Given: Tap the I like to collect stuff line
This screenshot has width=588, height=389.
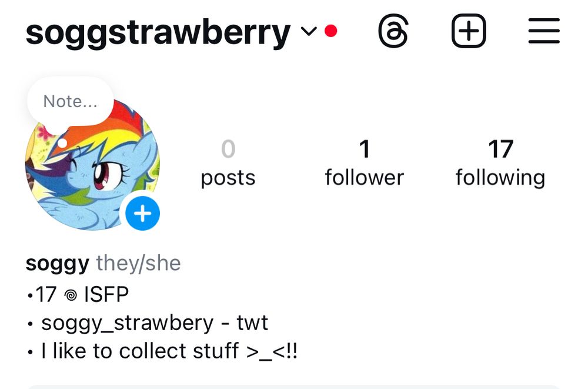Looking at the screenshot, I should [162, 351].
